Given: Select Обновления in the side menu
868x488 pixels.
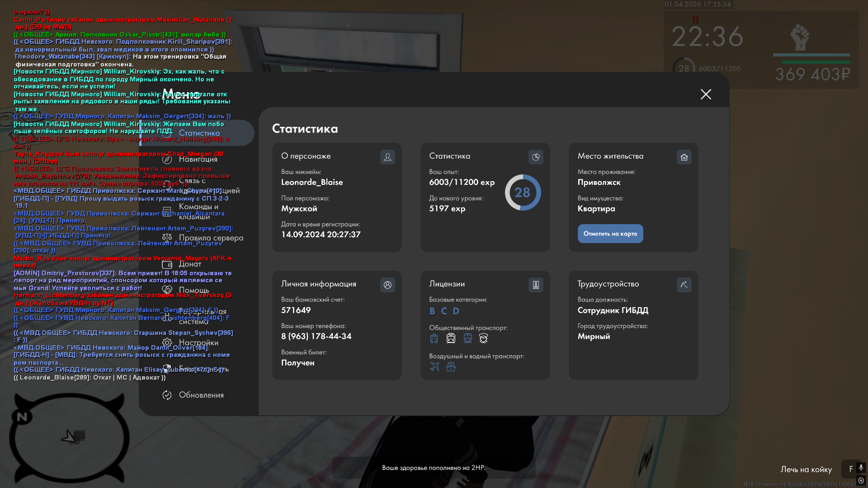Looking at the screenshot, I should [201, 395].
